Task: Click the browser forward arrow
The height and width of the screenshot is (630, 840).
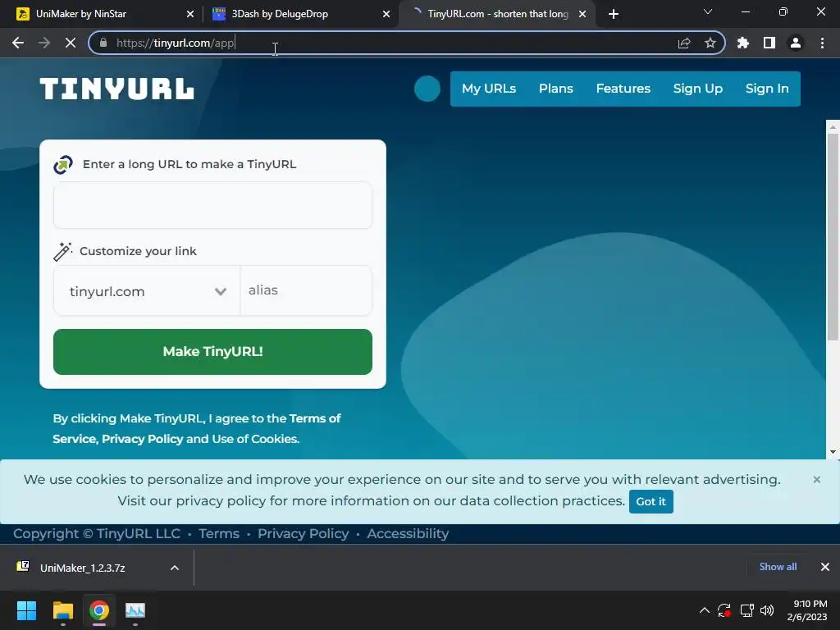Action: coord(44,43)
